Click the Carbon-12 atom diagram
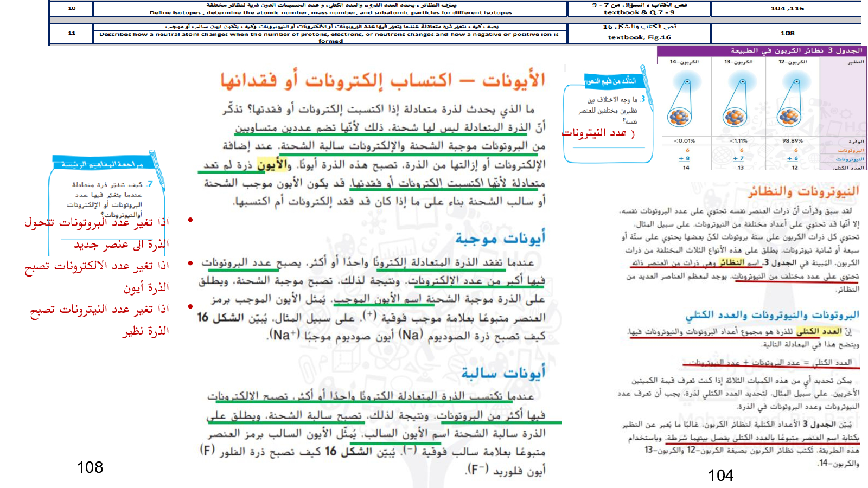The width and height of the screenshot is (868, 488). pyautogui.click(x=790, y=103)
